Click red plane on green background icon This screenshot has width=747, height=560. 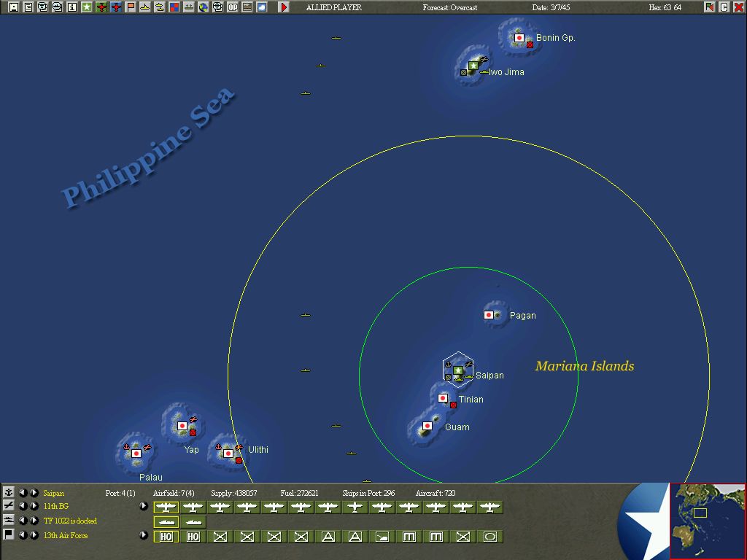(101, 7)
